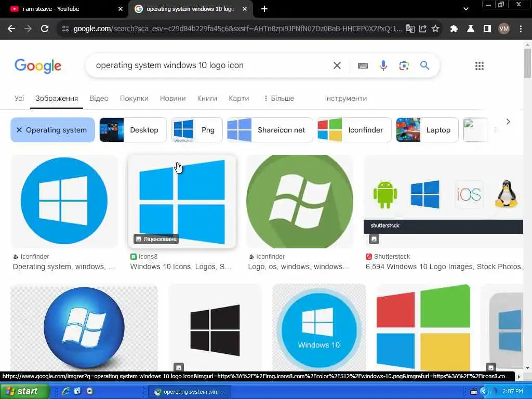Image resolution: width=532 pixels, height=399 pixels.
Task: Click the Chrome taskbar button 'operating system win...'
Action: point(190,392)
